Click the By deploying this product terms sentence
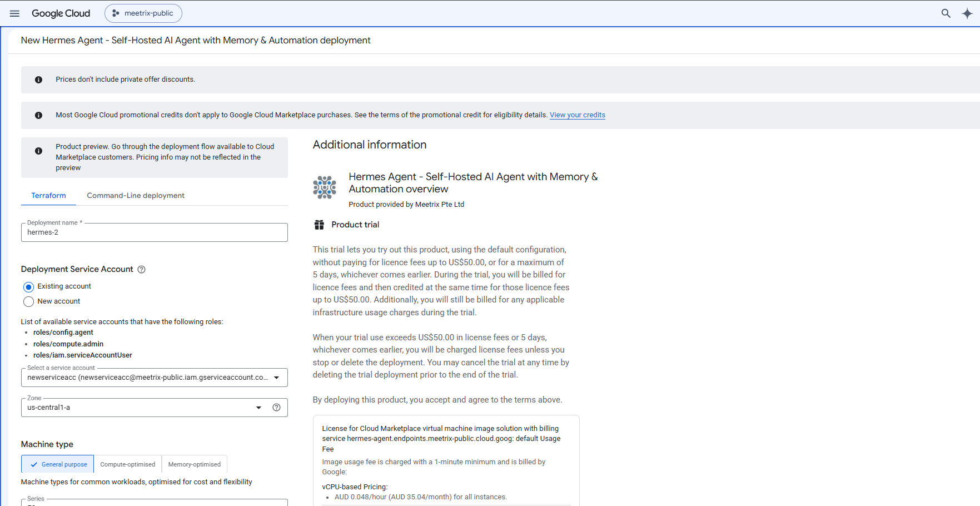 pyautogui.click(x=437, y=400)
